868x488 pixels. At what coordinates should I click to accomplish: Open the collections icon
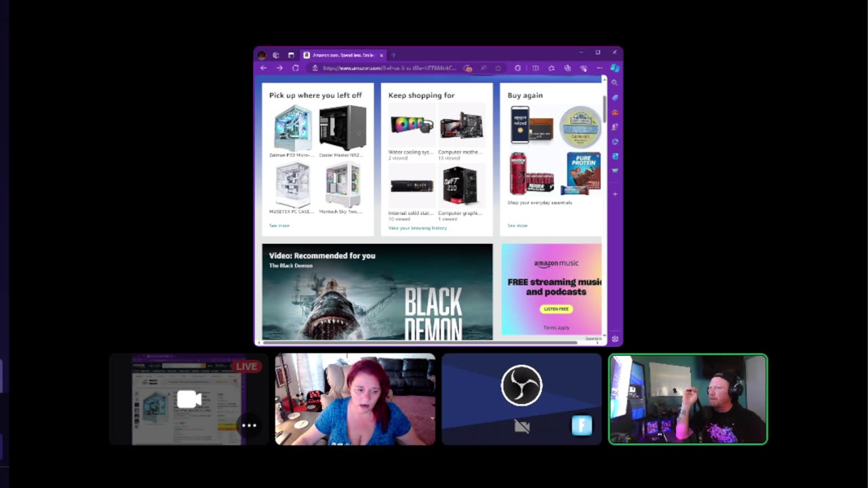(x=567, y=68)
